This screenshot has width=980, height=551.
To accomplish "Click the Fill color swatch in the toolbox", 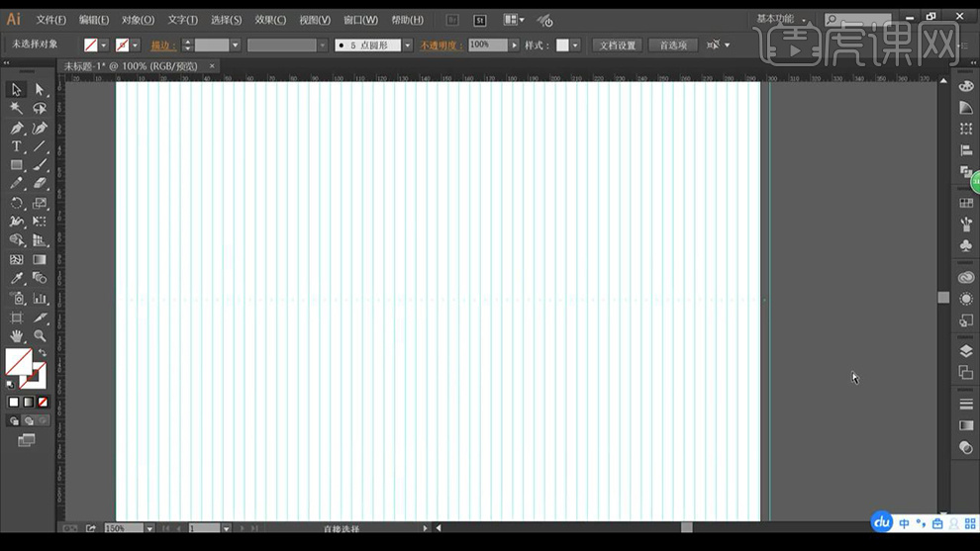I will coord(18,362).
